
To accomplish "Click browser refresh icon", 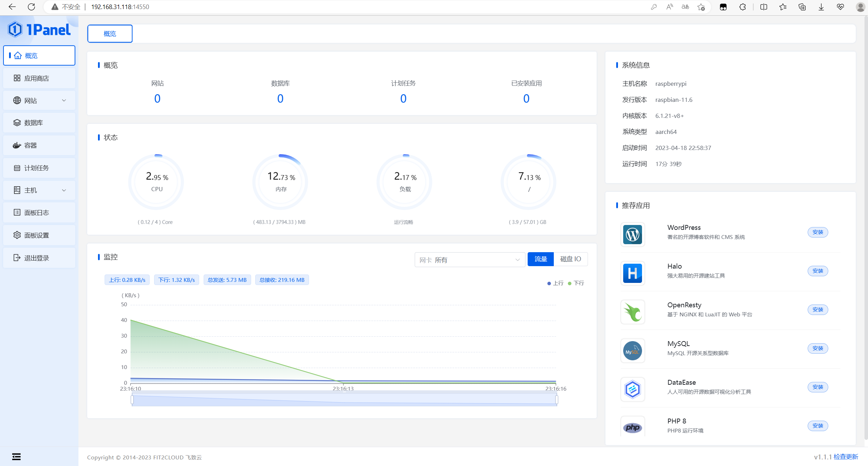I will pyautogui.click(x=31, y=7).
